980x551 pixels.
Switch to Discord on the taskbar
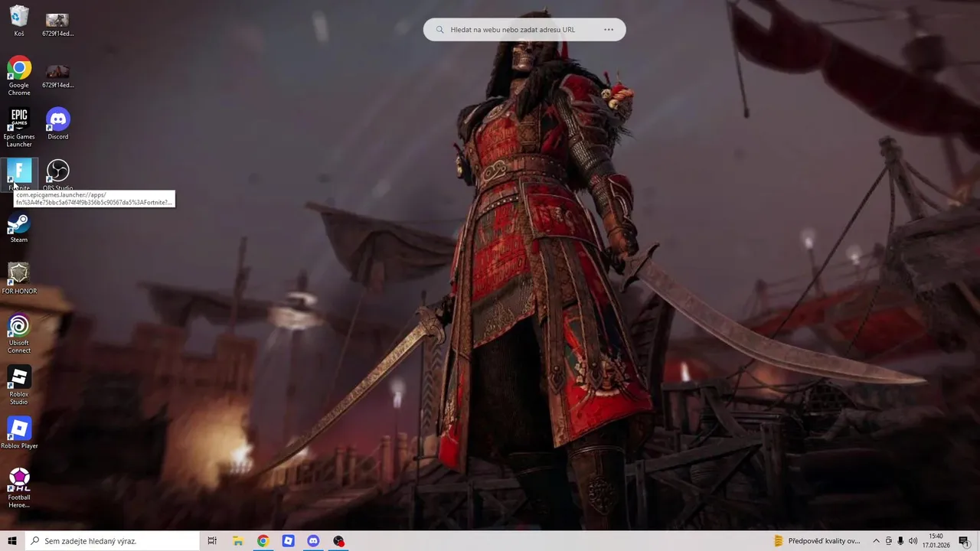coord(313,541)
